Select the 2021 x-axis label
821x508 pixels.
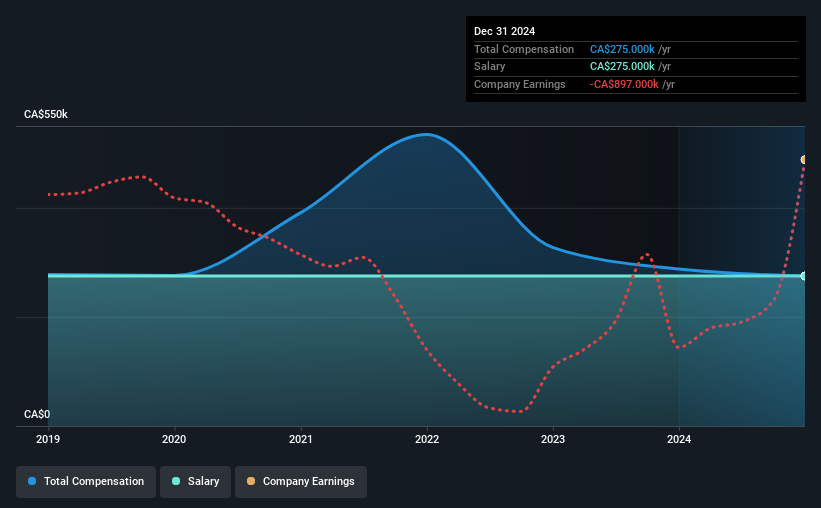[301, 439]
